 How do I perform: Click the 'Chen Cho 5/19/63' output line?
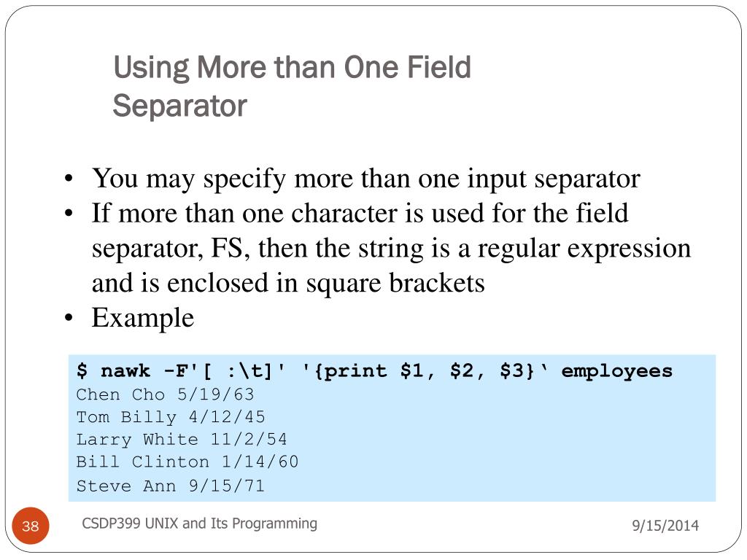pyautogui.click(x=166, y=394)
